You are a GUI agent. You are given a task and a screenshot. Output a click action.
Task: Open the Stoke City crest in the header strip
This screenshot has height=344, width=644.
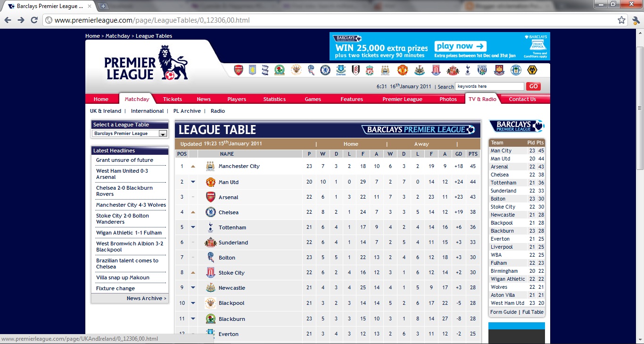(x=435, y=70)
